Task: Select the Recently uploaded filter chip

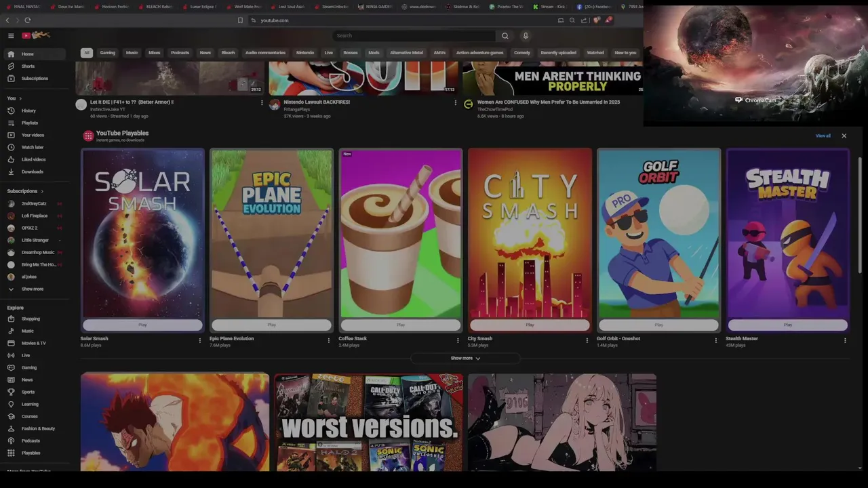Action: coord(558,53)
